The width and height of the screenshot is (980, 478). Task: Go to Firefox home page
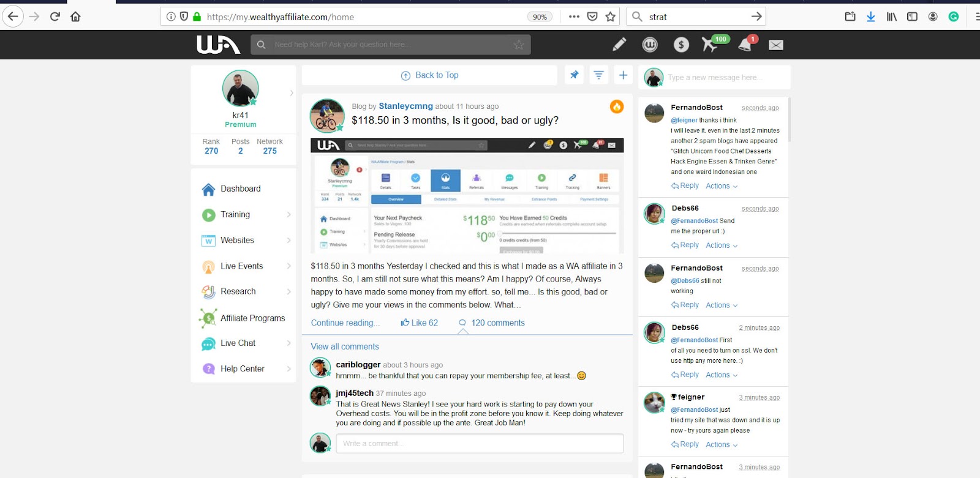[x=75, y=17]
